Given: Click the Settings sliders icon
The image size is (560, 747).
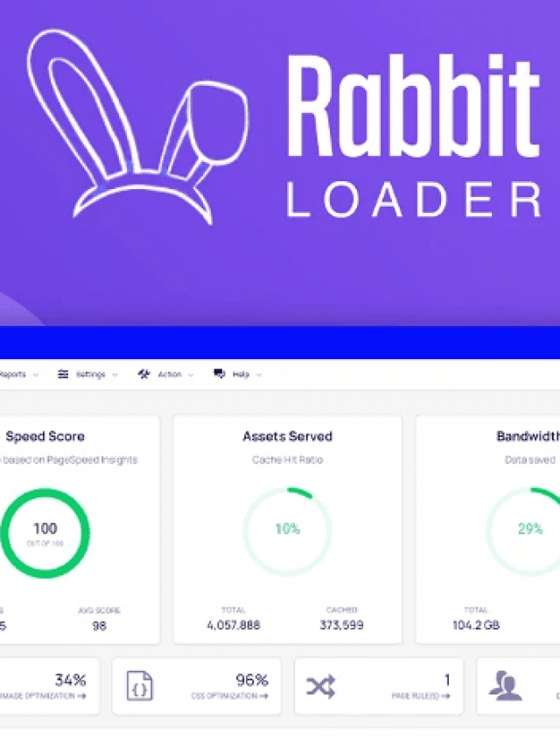Looking at the screenshot, I should point(63,374).
